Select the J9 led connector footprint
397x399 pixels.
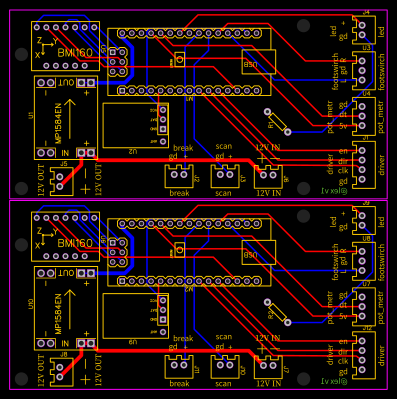[x=364, y=220]
